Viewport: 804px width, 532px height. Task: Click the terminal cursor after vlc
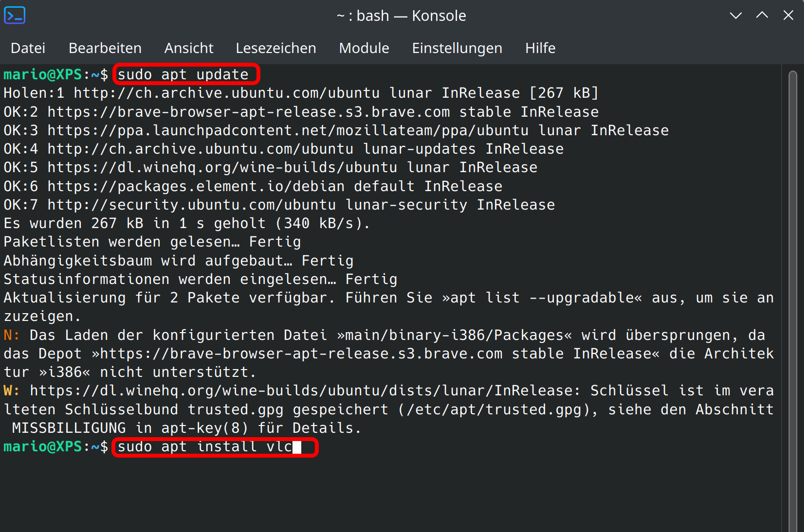(x=298, y=447)
